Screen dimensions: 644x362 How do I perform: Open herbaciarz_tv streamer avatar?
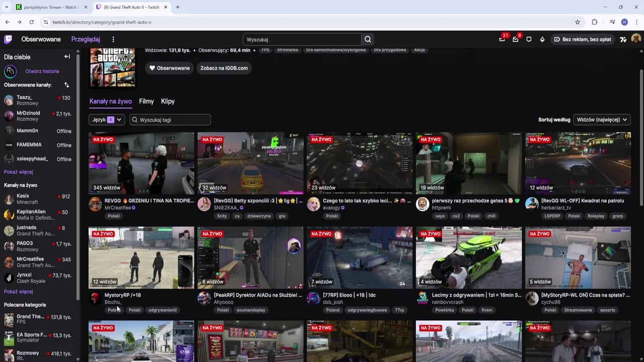532,204
